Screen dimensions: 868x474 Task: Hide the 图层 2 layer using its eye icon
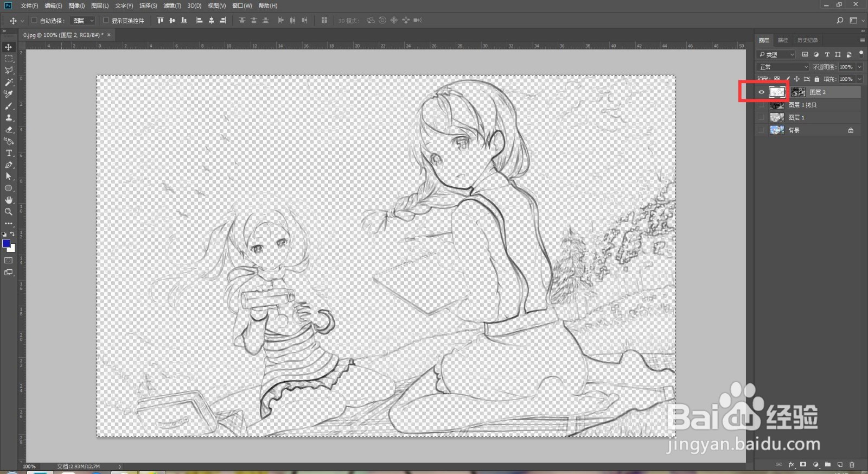761,92
